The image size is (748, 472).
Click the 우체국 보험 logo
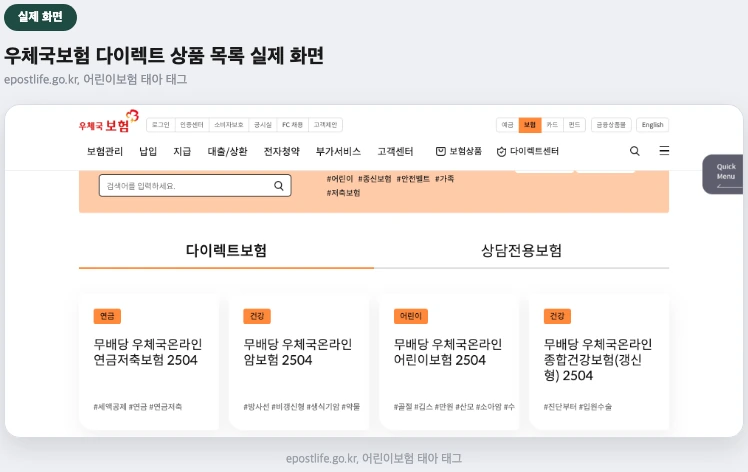[x=108, y=122]
